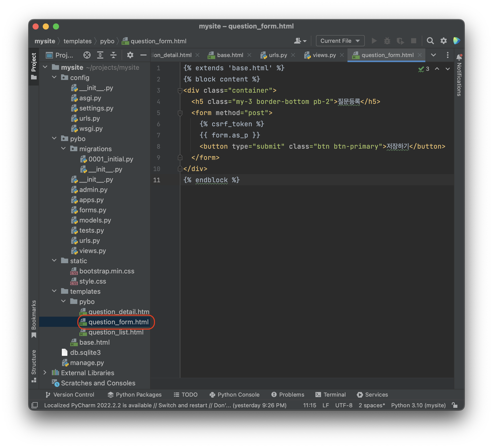Screen dimensions: 493x448
Task: Click JetBrains Toolbox icon in top right
Action: pyautogui.click(x=456, y=41)
